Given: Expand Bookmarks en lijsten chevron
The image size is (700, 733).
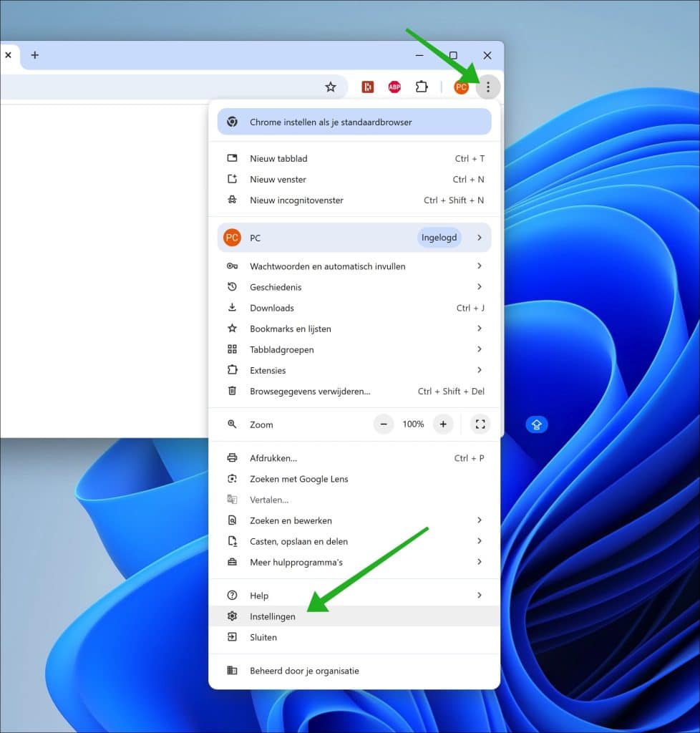Looking at the screenshot, I should point(480,328).
